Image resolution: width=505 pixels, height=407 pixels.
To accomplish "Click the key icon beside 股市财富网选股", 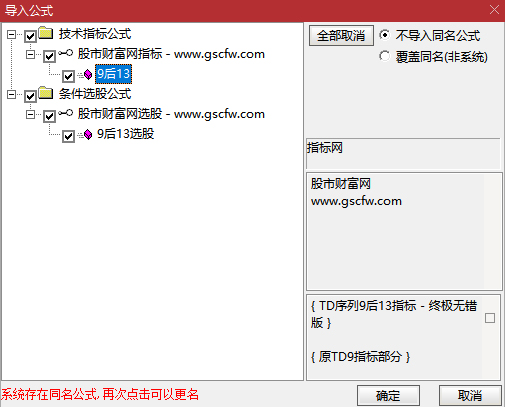I will [65, 113].
